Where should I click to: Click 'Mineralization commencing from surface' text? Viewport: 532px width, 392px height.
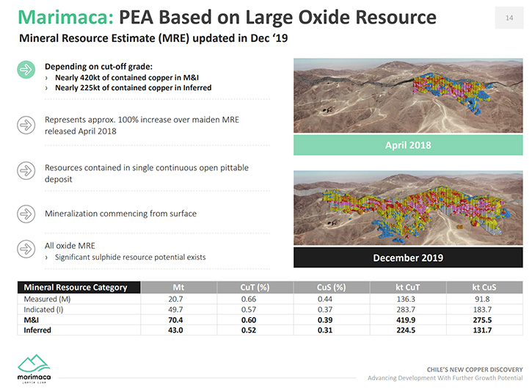click(x=121, y=214)
